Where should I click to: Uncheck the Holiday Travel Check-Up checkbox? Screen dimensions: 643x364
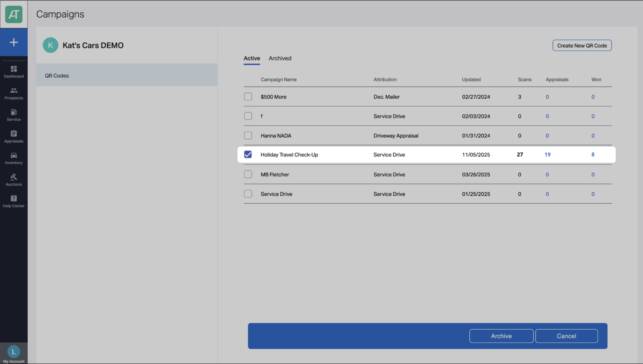click(x=248, y=154)
